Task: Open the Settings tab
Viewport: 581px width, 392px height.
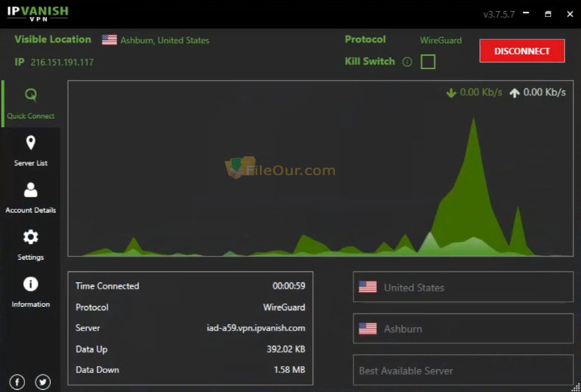Action: 31,245
